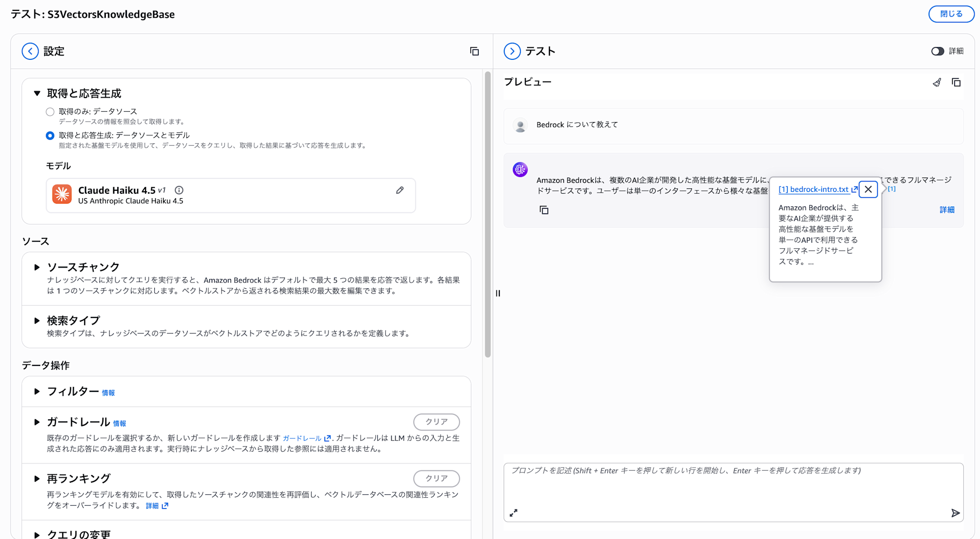This screenshot has width=980, height=539.
Task: Expand the ソースチャンク section
Action: pos(37,267)
